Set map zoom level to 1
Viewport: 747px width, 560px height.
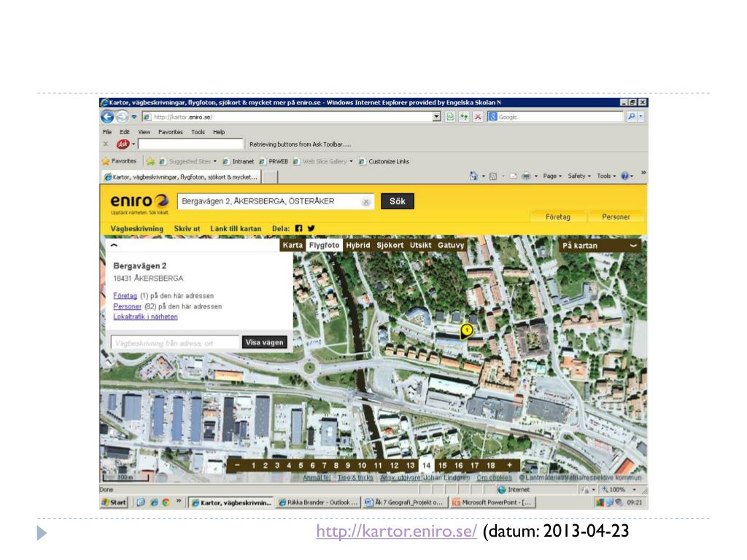tap(253, 465)
